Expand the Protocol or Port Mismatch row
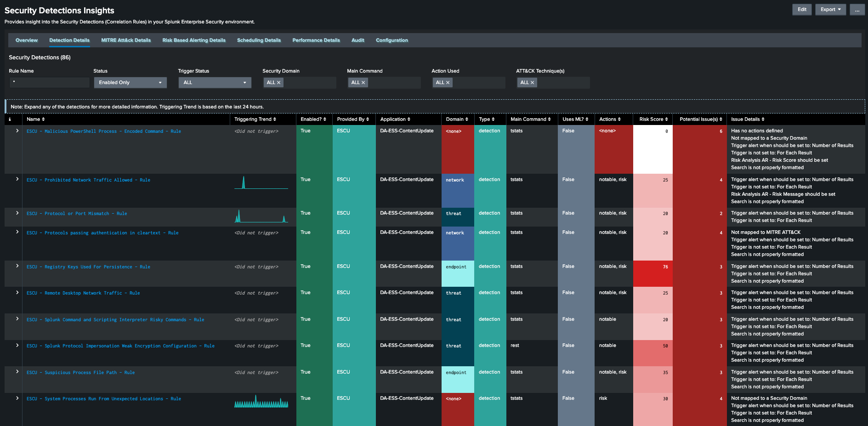Viewport: 868px width, 426px height. [17, 213]
